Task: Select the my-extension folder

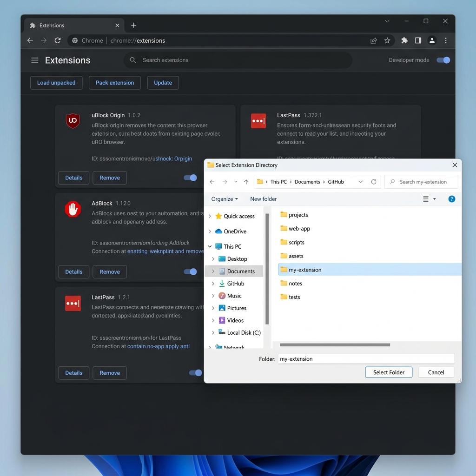Action: [370, 270]
